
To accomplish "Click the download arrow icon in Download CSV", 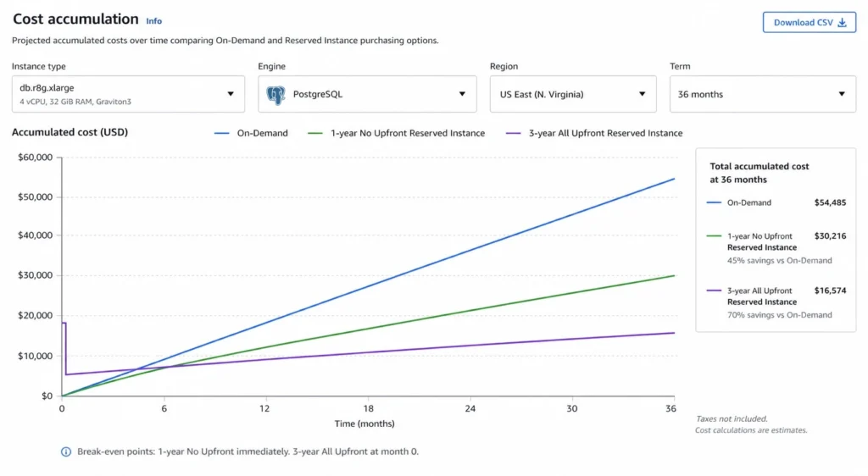I will pyautogui.click(x=842, y=23).
